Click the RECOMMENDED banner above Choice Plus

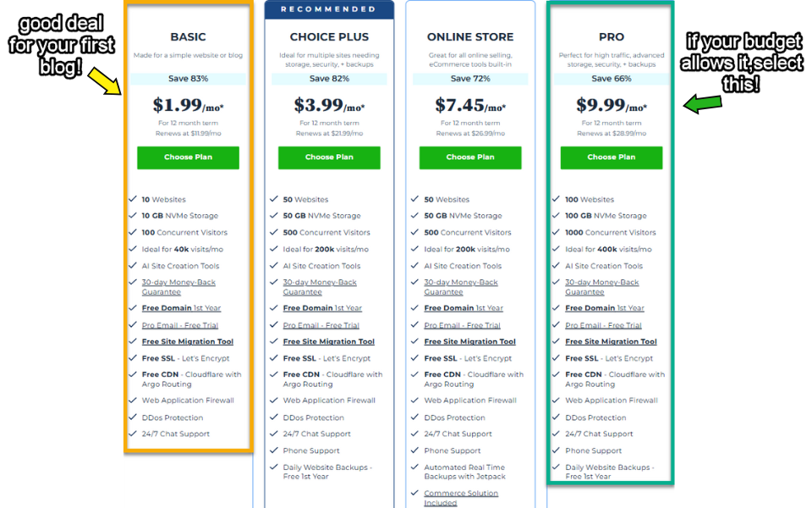click(x=329, y=9)
